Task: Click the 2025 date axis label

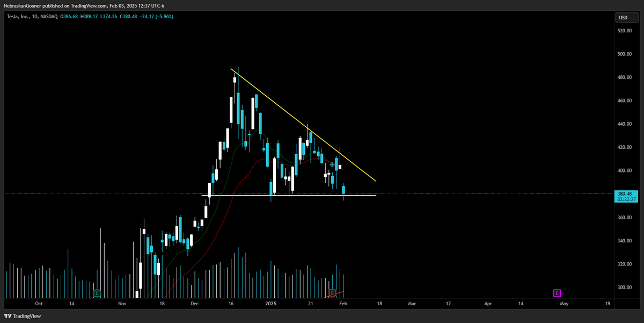Action: tap(271, 303)
